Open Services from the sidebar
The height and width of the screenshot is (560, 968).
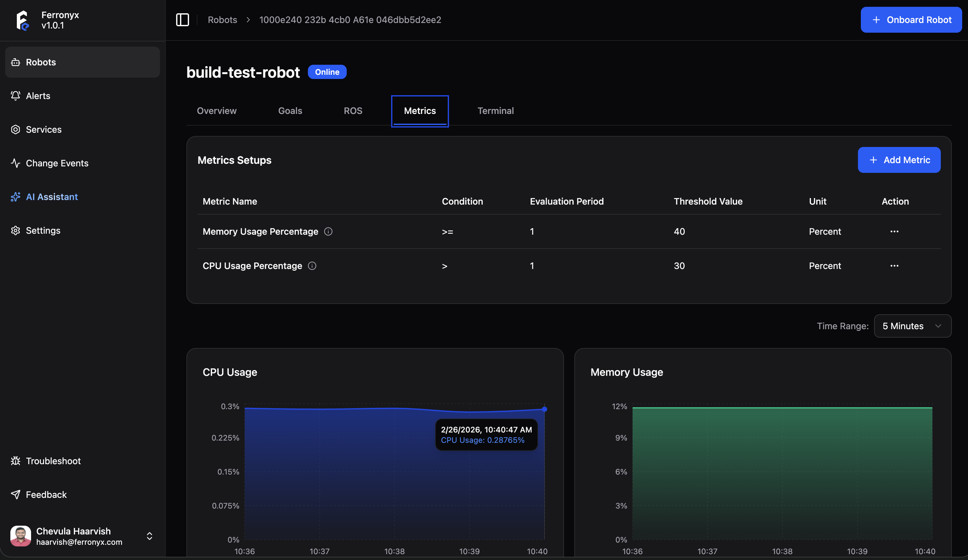pyautogui.click(x=43, y=129)
